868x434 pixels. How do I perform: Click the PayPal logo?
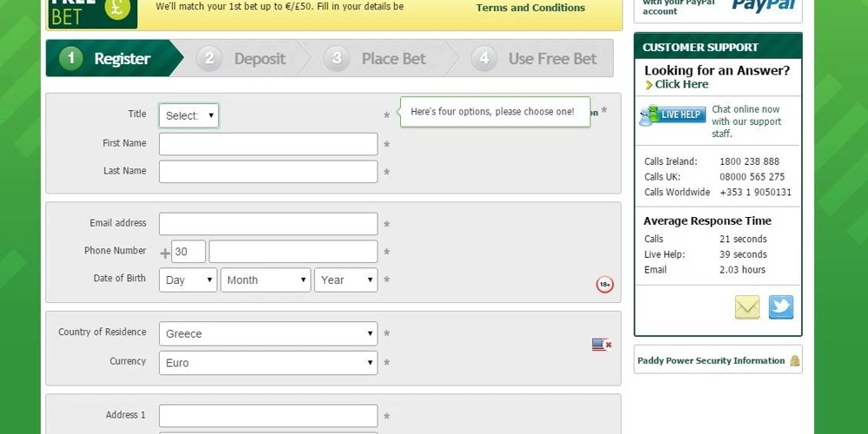coord(763,5)
